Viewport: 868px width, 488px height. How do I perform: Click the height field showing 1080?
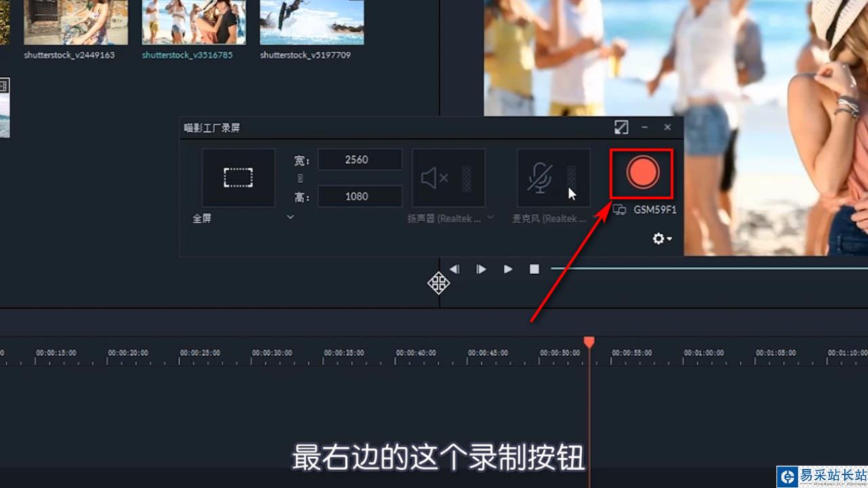click(x=360, y=197)
